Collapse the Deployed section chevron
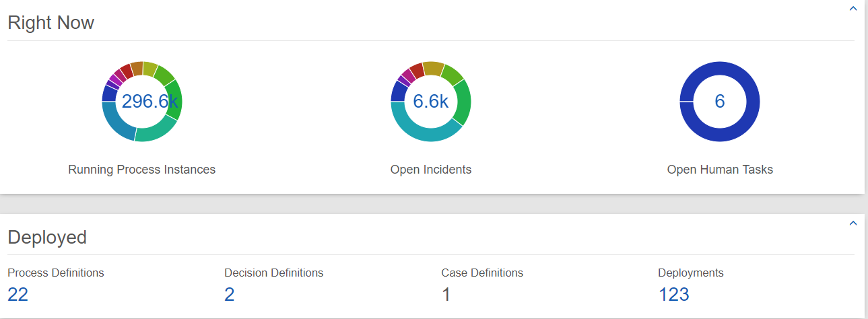 click(853, 223)
